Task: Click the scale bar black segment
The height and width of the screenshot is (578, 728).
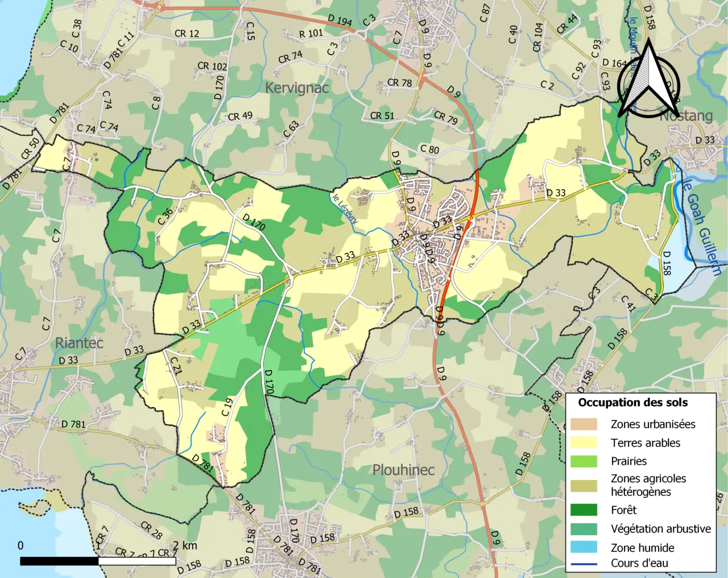Action: click(x=59, y=561)
